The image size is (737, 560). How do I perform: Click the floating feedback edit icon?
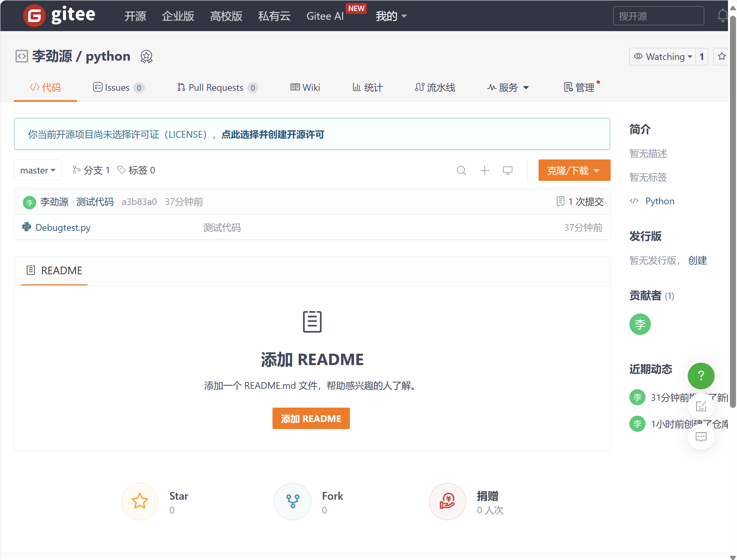tap(701, 406)
